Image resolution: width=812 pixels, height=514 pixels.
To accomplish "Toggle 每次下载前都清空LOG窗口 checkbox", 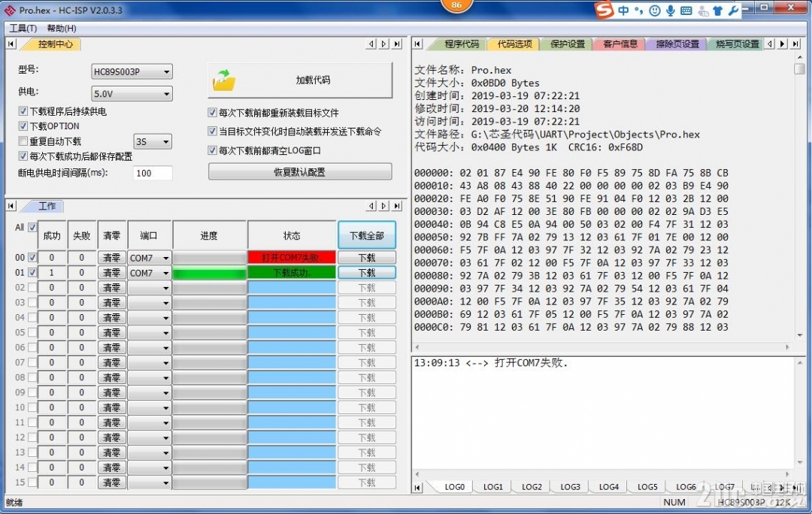I will [212, 150].
